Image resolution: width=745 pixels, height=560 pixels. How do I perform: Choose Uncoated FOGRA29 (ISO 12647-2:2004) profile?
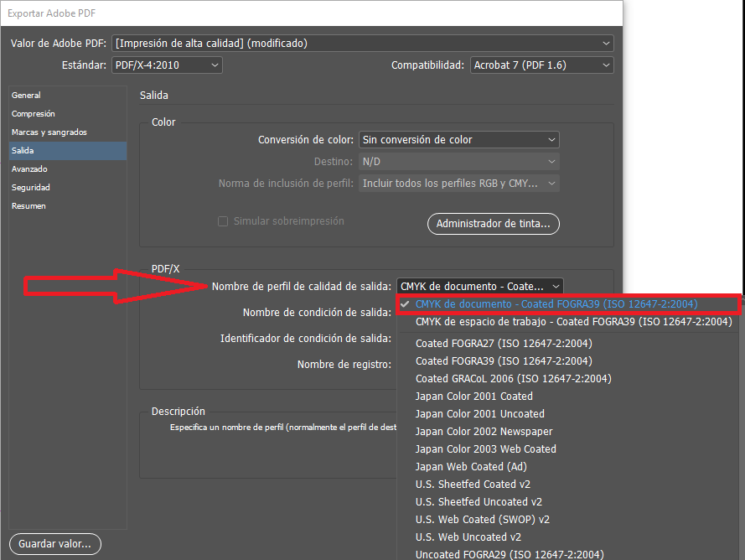click(x=568, y=553)
